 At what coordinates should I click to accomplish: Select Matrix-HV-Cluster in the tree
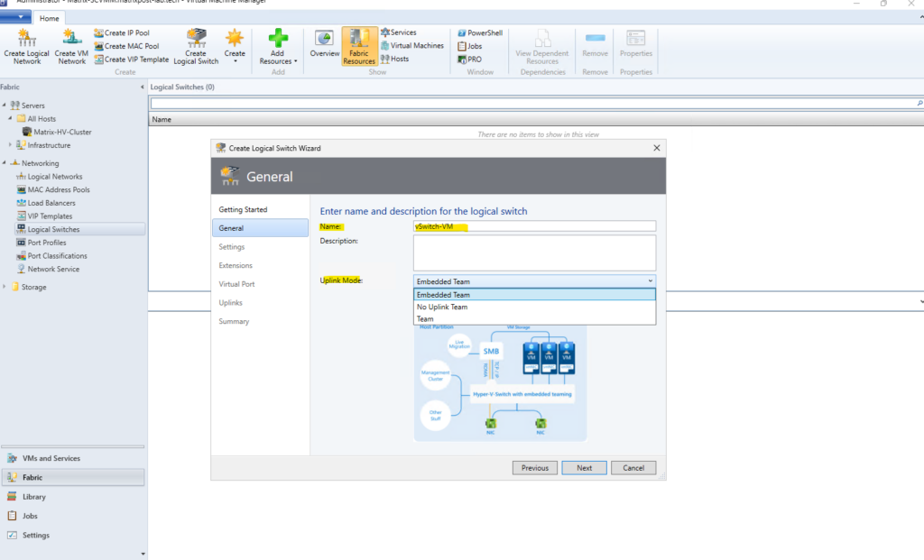pos(57,132)
